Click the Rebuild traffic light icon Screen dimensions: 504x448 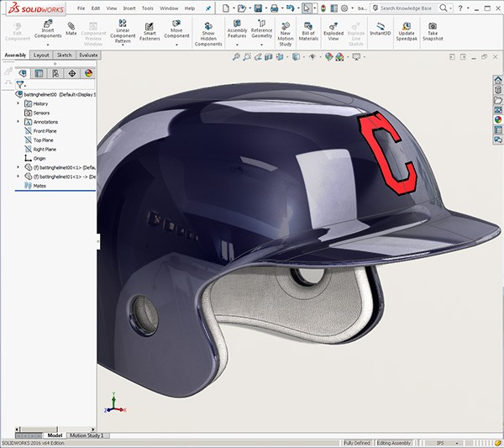pos(323,8)
